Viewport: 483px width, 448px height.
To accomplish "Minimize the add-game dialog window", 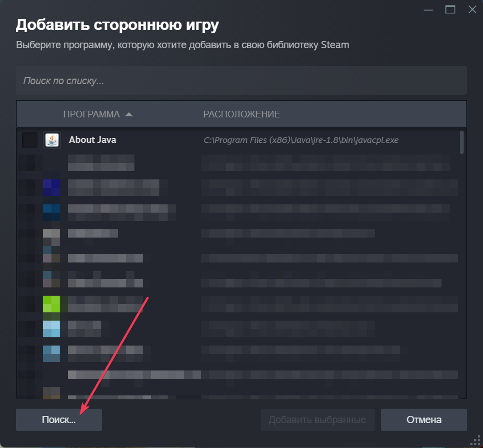I will (x=428, y=9).
